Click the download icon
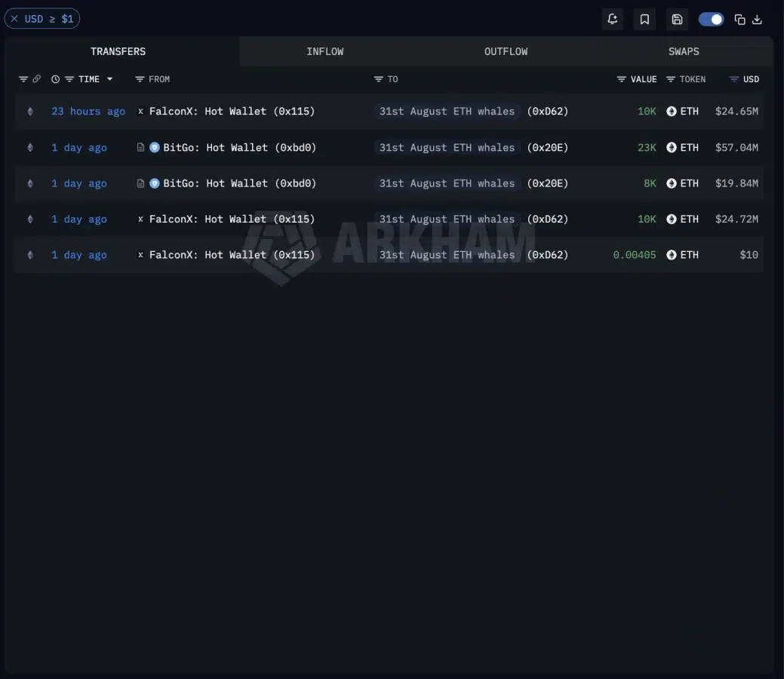784x679 pixels. pos(757,20)
